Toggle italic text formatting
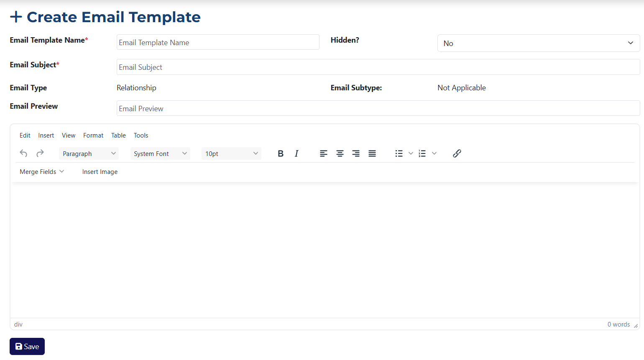The image size is (644, 360). [296, 153]
